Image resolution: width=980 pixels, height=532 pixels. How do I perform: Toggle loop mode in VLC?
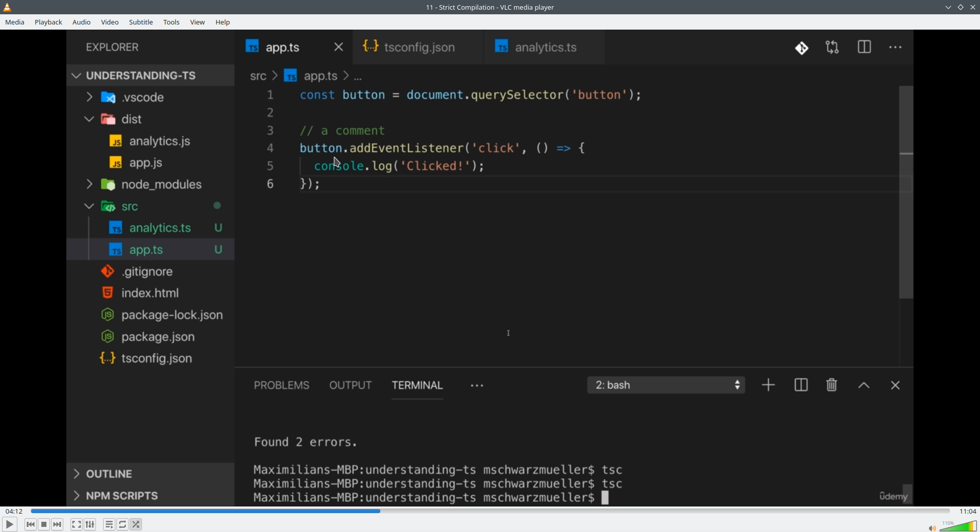click(123, 525)
